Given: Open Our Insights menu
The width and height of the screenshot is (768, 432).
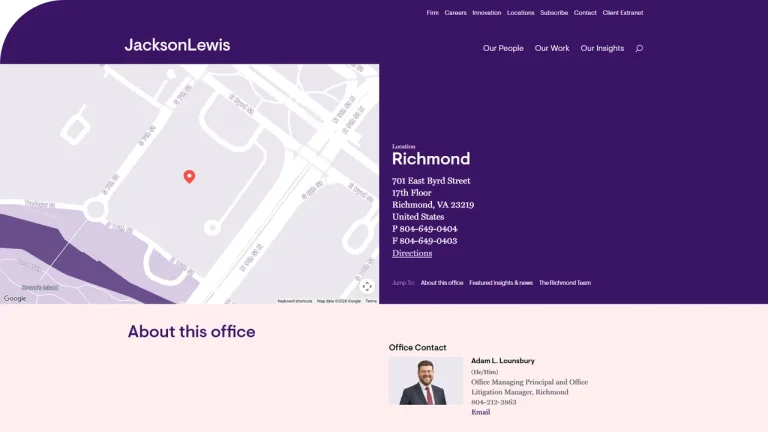Looking at the screenshot, I should pos(602,48).
